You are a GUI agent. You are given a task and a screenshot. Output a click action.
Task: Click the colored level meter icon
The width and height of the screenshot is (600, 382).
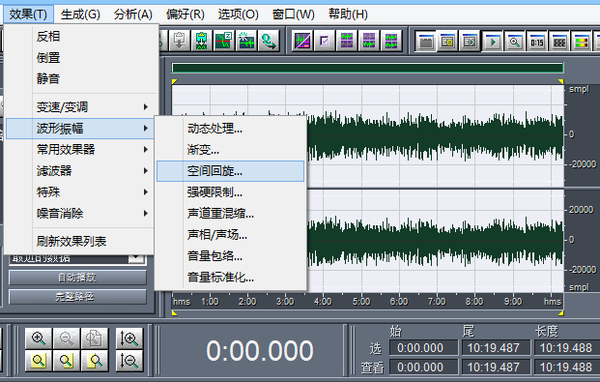click(581, 41)
